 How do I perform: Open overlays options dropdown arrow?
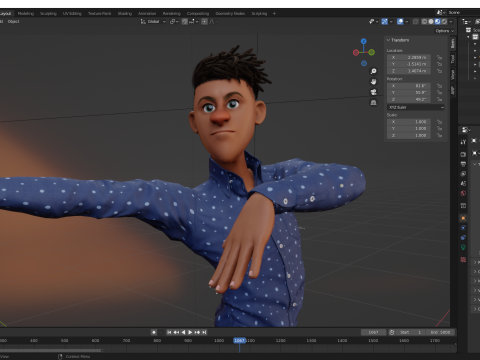407,22
